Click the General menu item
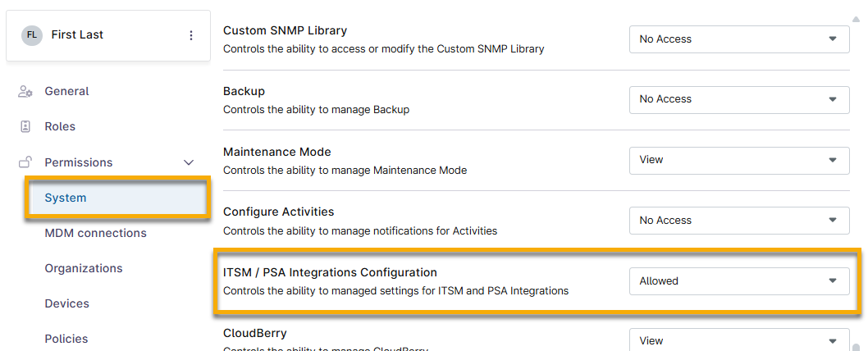The height and width of the screenshot is (351, 868). pos(67,92)
